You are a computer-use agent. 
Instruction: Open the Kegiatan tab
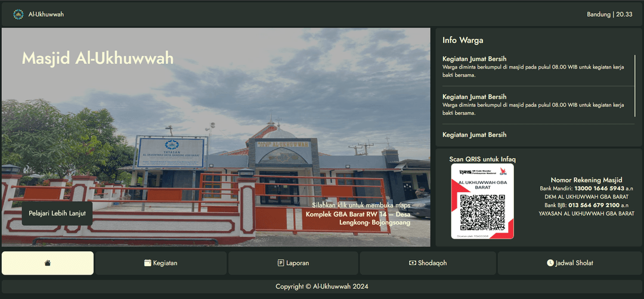(x=161, y=263)
